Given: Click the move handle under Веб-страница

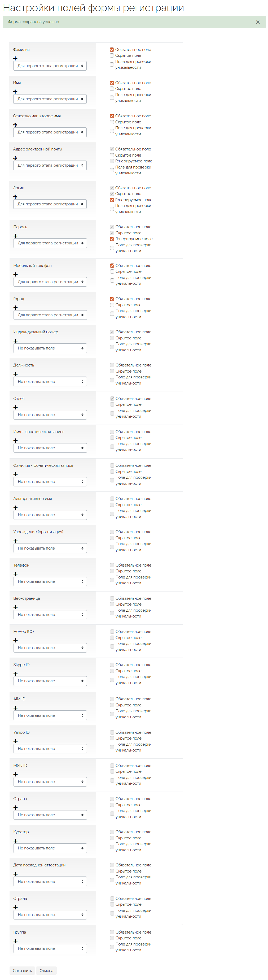Looking at the screenshot, I should [x=16, y=607].
